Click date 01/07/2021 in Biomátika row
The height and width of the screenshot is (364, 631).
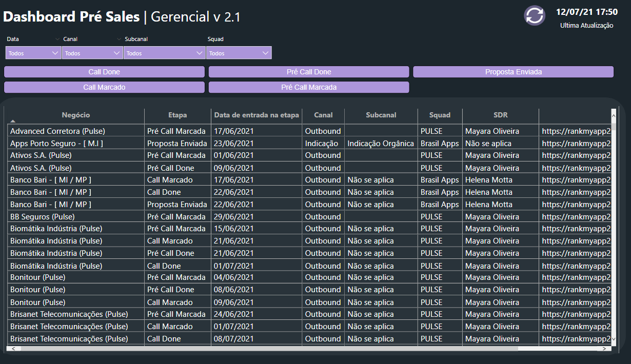[x=233, y=266]
